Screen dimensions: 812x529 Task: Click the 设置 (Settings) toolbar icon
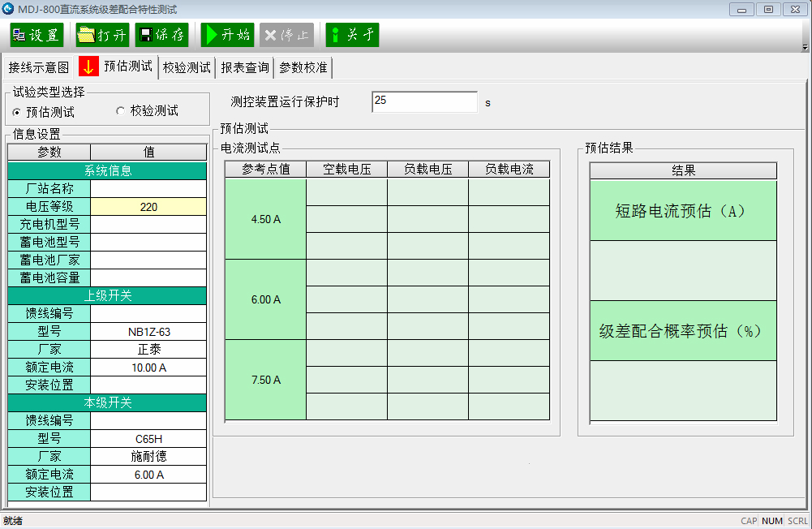[37, 36]
